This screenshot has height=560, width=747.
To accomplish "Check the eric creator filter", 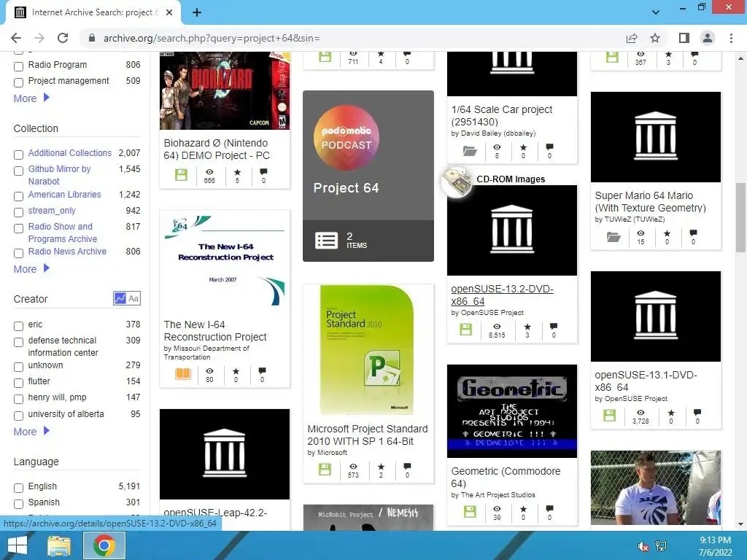I will [18, 326].
